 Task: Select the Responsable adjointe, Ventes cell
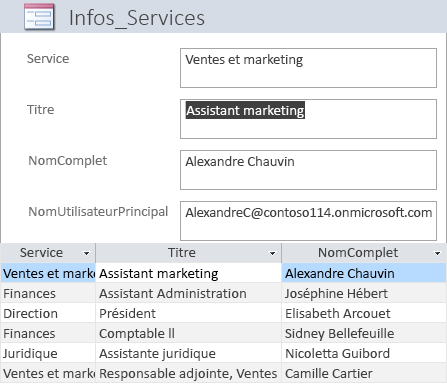tap(189, 373)
